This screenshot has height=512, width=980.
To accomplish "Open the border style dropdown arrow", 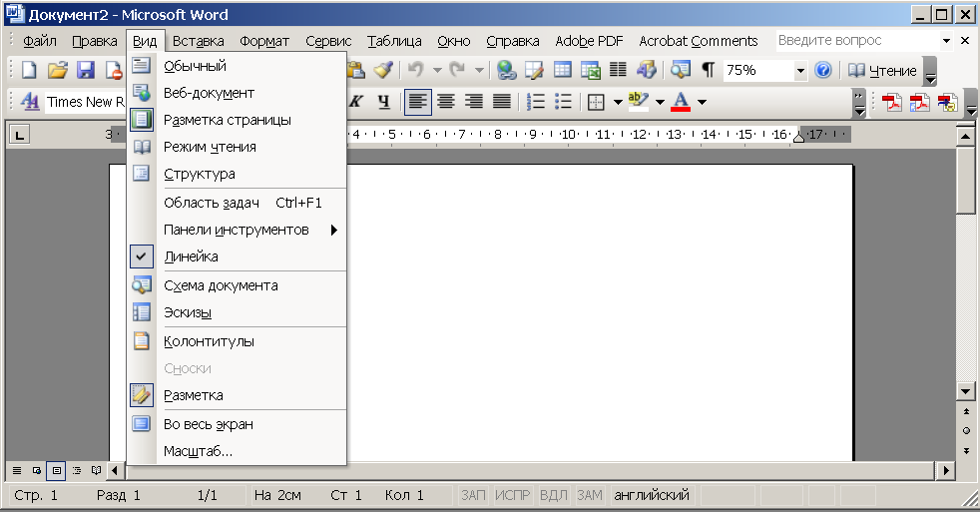I will pyautogui.click(x=618, y=102).
